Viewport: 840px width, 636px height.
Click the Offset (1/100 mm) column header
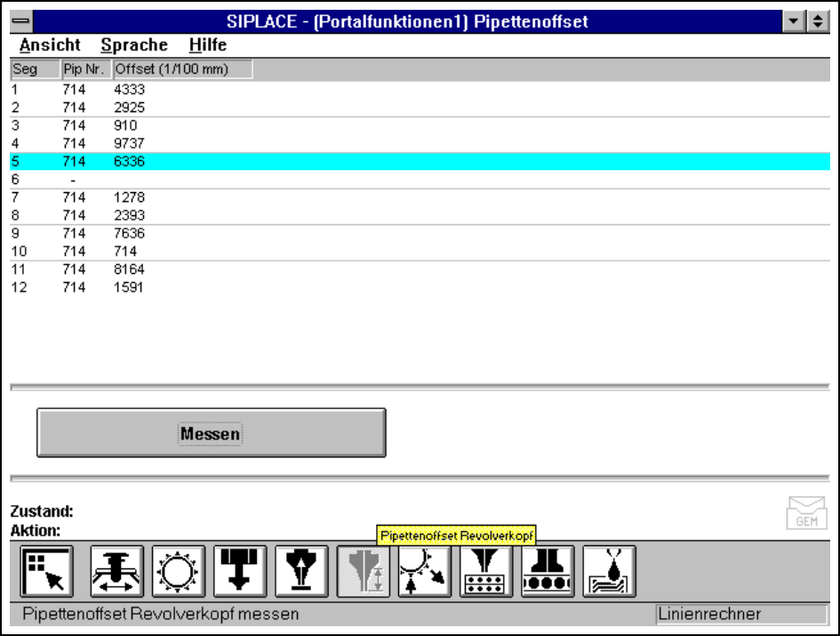(183, 69)
